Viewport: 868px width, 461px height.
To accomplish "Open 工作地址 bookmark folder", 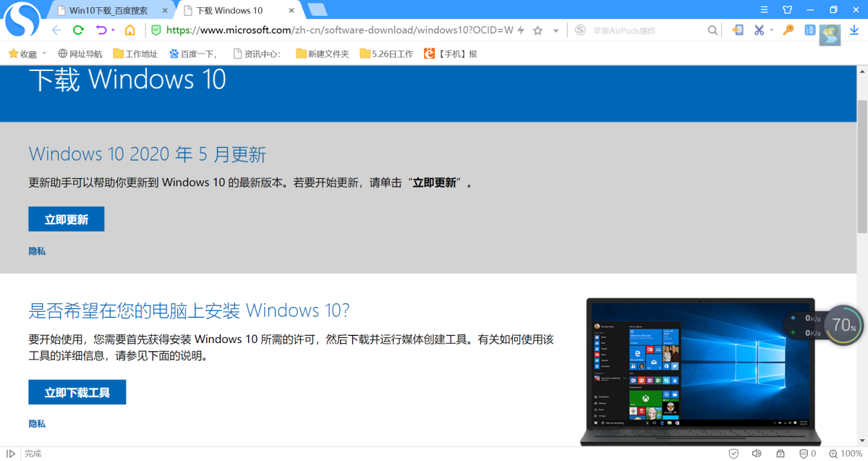I will [135, 54].
